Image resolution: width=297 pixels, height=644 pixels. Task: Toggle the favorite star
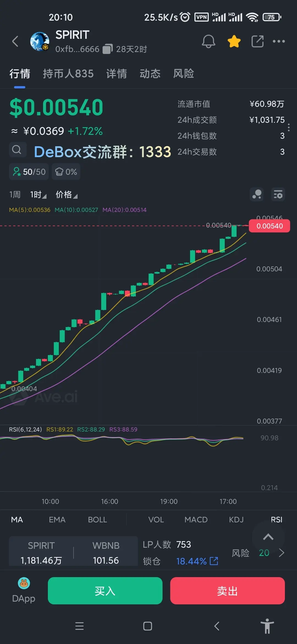(x=234, y=42)
